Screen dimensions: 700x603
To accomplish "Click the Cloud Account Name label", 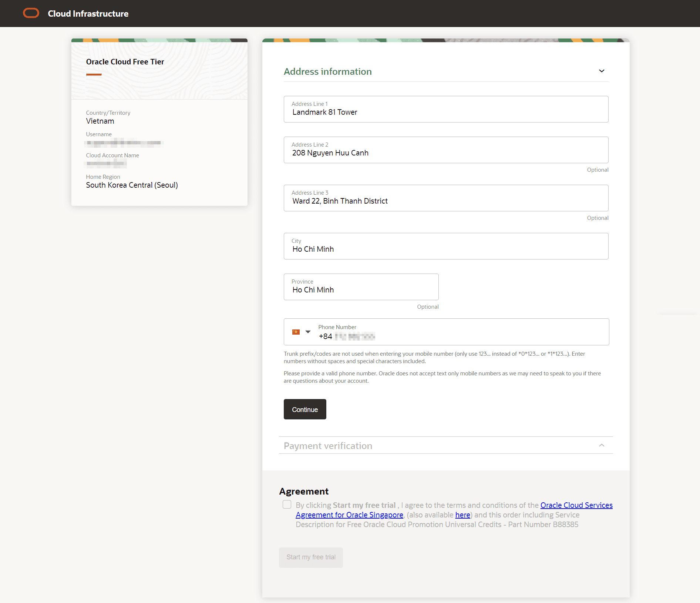I will point(112,155).
